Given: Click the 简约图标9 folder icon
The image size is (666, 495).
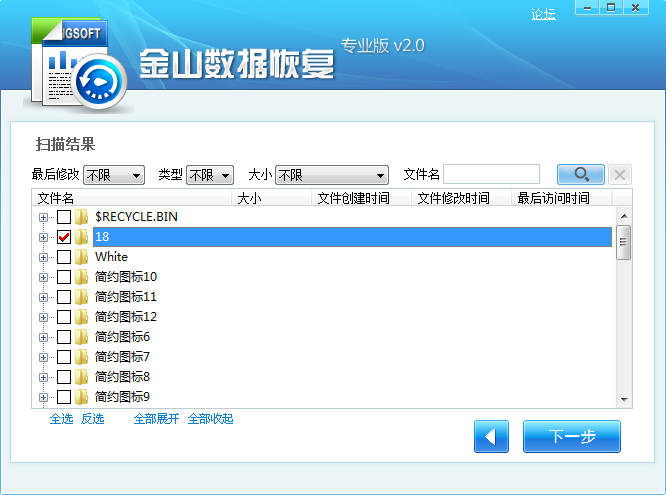Looking at the screenshot, I should point(82,396).
